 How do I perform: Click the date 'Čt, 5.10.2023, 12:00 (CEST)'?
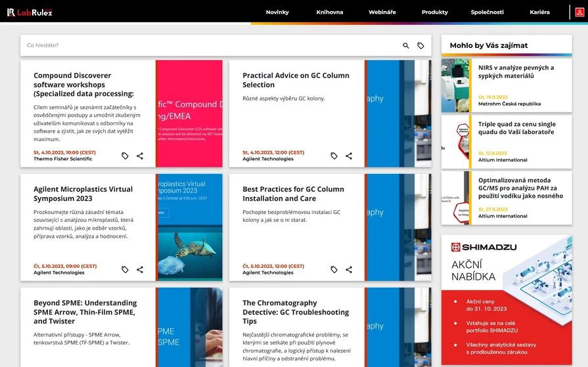pyautogui.click(x=273, y=266)
